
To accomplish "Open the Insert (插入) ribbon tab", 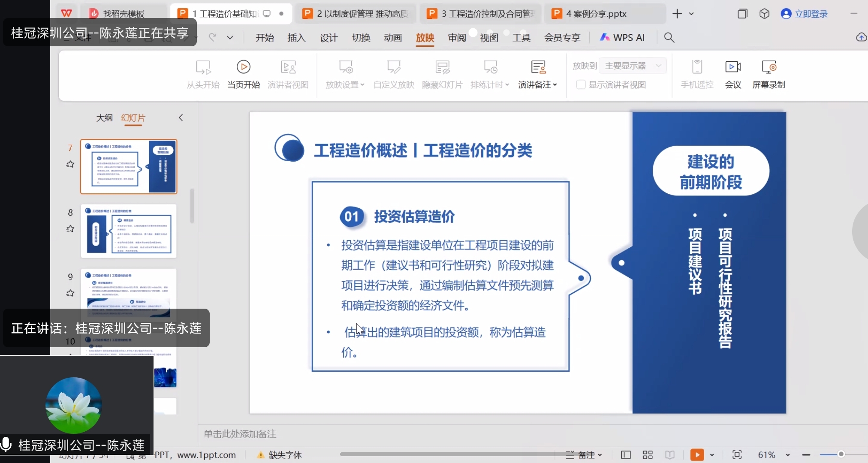I will [x=296, y=38].
